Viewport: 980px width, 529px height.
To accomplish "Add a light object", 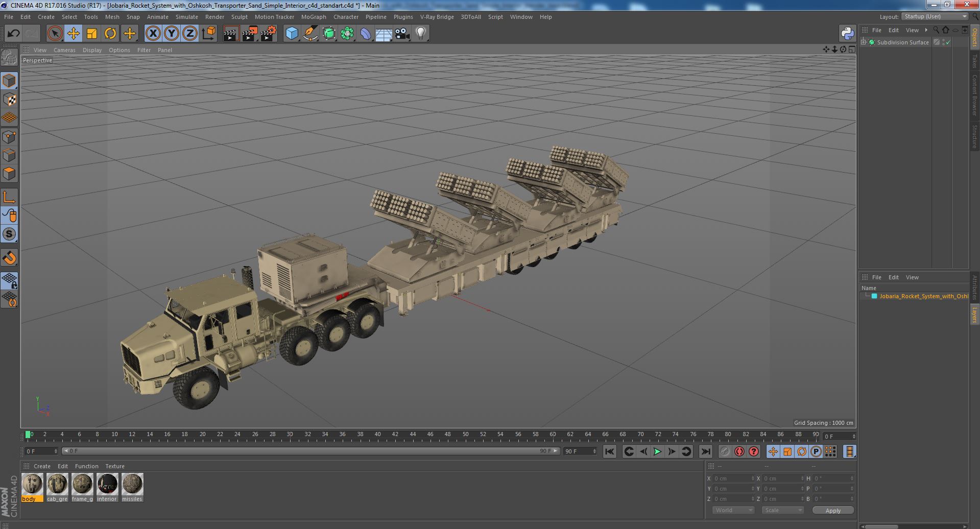I will pyautogui.click(x=421, y=34).
